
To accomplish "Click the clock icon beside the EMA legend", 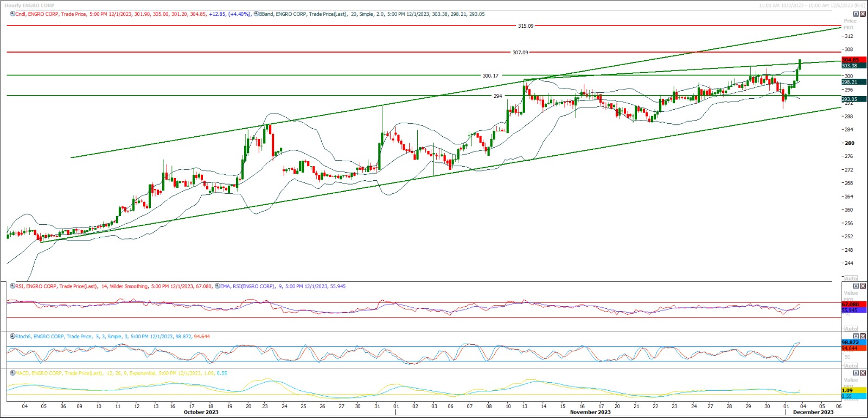I will [218, 286].
